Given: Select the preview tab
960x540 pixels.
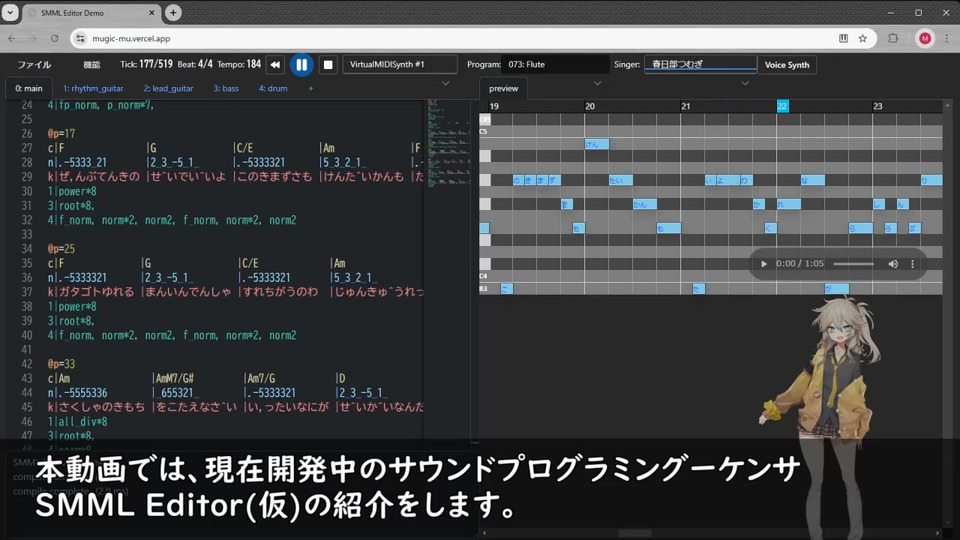Looking at the screenshot, I should (x=503, y=88).
